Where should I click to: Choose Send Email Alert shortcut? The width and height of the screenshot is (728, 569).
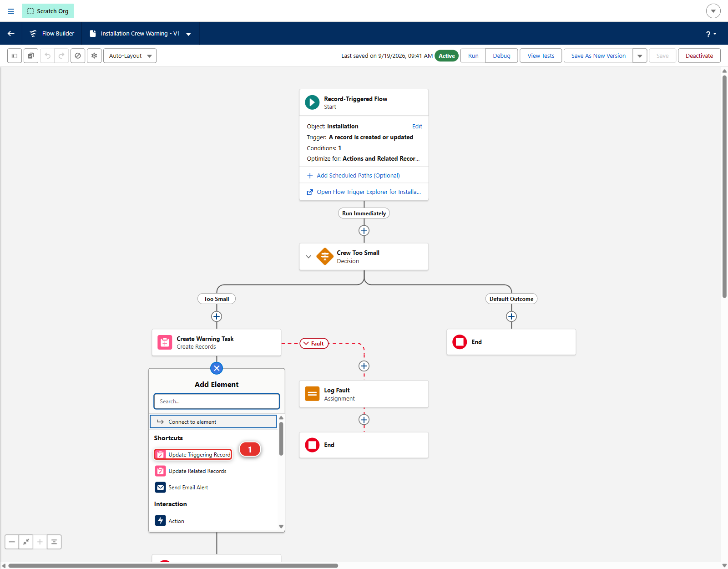182,488
